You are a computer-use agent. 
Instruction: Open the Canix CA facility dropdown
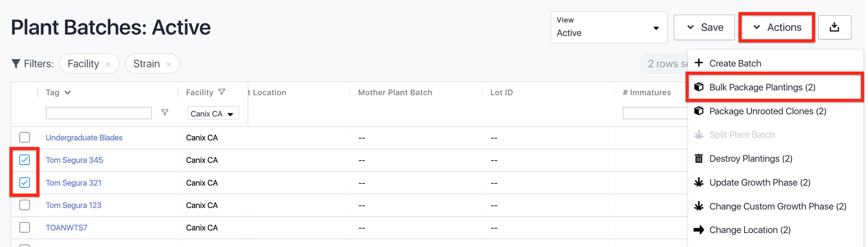click(213, 114)
